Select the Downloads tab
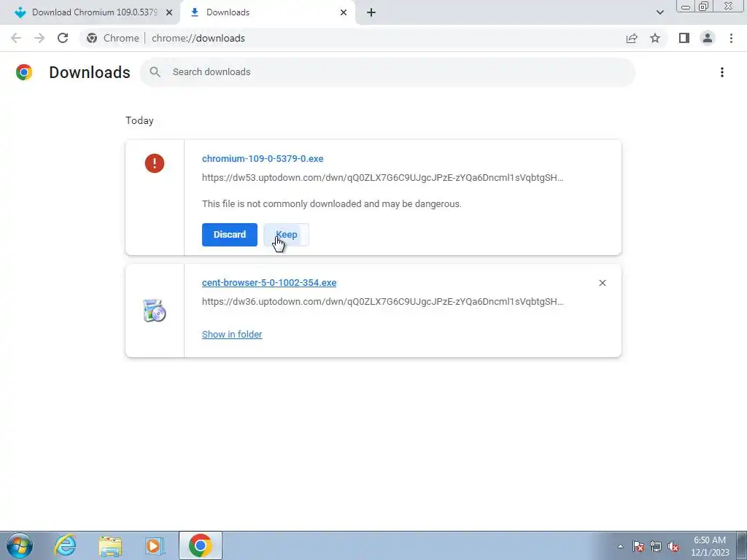The height and width of the screenshot is (560, 747). pyautogui.click(x=267, y=12)
